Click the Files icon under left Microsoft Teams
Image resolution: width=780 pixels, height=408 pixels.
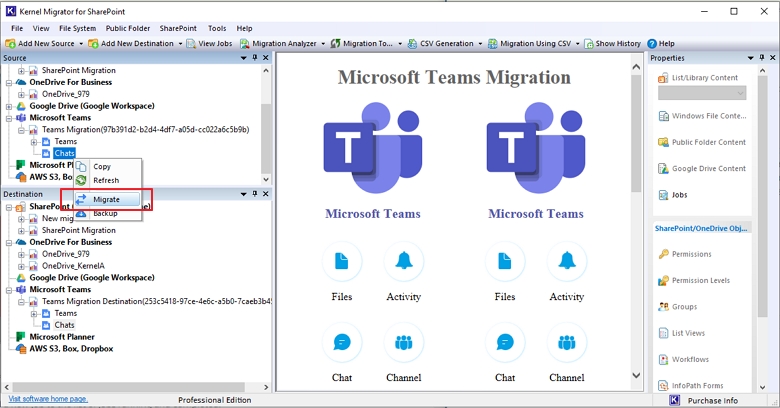[x=342, y=262]
